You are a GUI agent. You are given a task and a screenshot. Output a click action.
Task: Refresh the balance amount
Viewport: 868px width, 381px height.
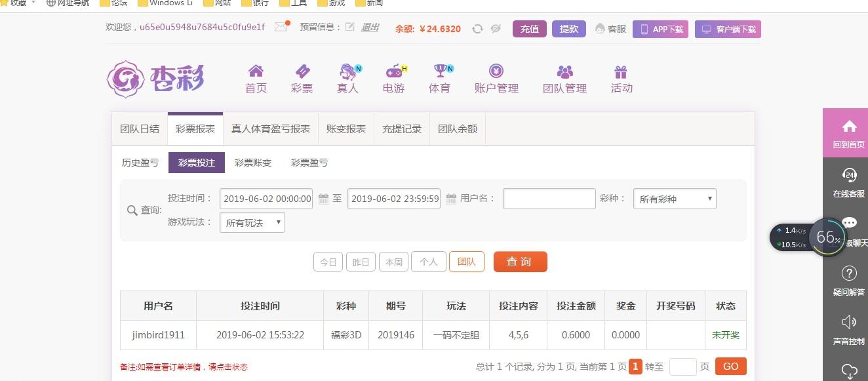477,28
